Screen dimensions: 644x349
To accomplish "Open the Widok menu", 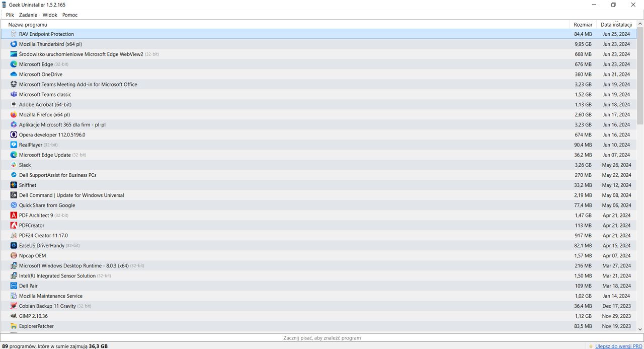I will coord(49,15).
